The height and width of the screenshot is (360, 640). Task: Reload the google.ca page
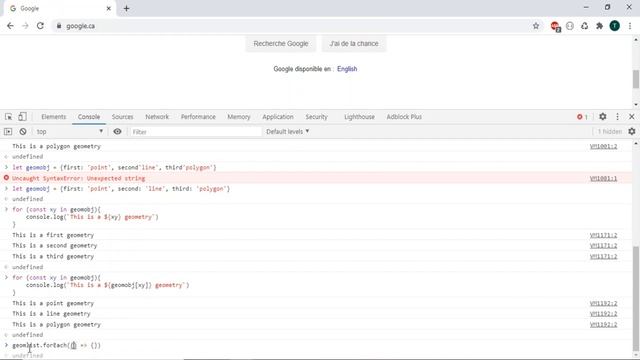pos(40,26)
